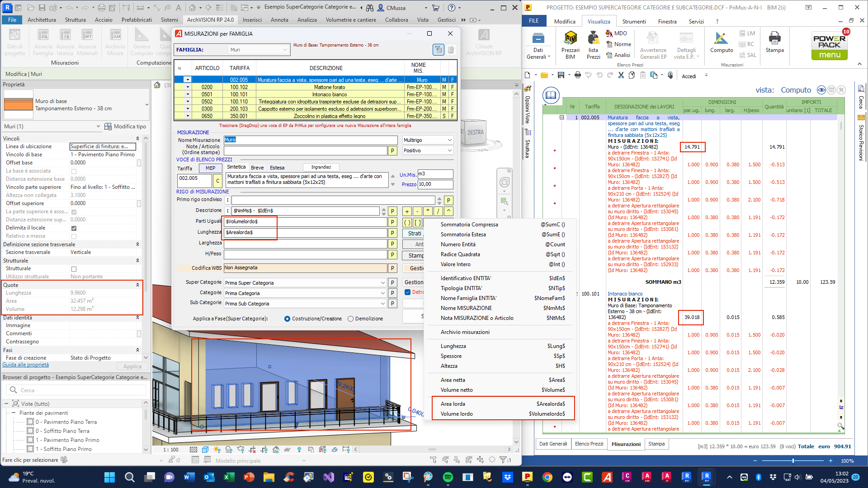Image resolution: width=868 pixels, height=488 pixels.
Task: Choose Area lorda from variables menu
Action: click(x=503, y=404)
